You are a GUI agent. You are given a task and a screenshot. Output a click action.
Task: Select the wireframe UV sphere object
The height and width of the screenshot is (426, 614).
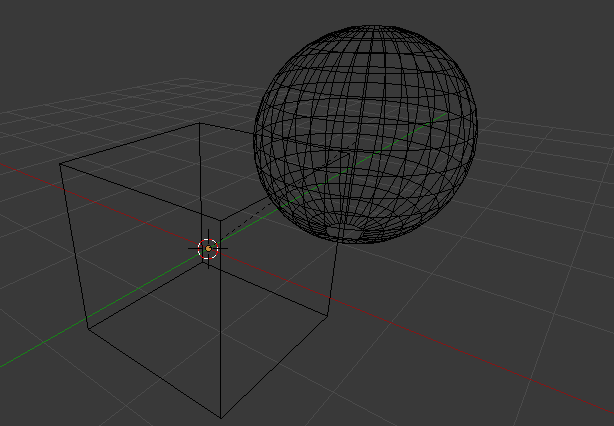[366, 135]
